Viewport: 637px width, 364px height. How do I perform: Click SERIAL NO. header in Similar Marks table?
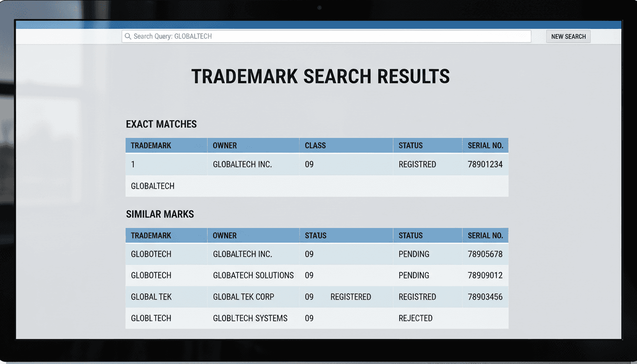click(485, 236)
